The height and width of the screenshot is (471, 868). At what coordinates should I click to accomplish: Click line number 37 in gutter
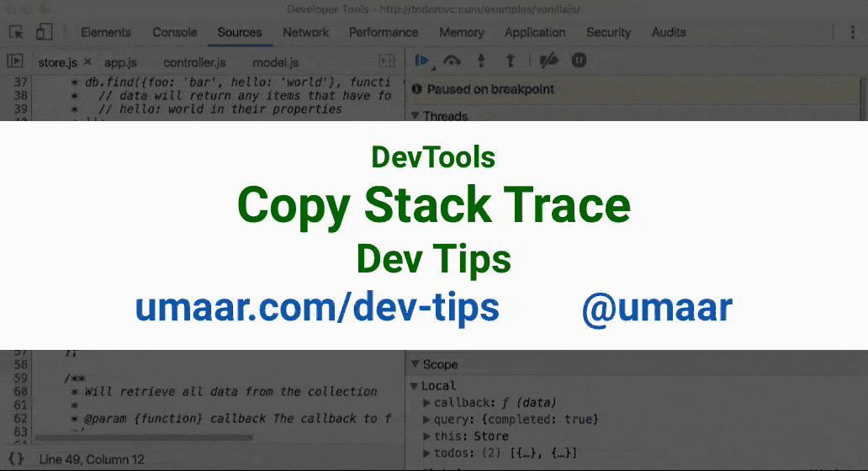tap(20, 82)
